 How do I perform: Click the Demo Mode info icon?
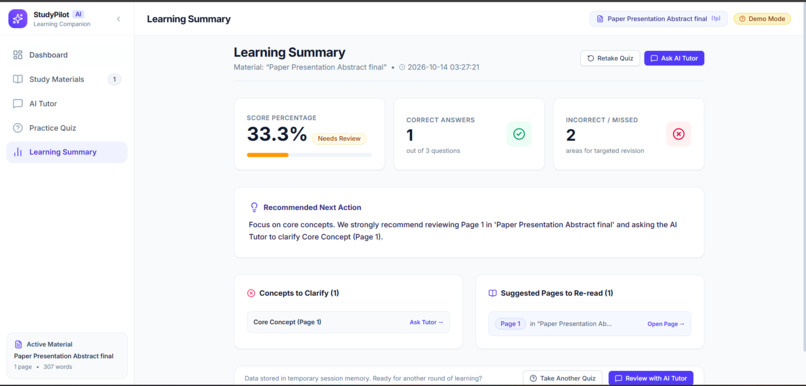click(742, 19)
